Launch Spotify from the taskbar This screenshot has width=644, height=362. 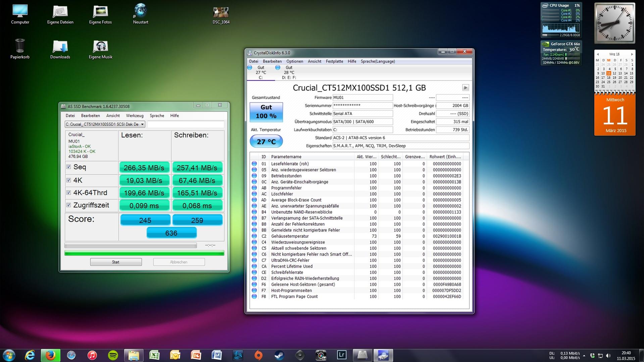point(113,355)
